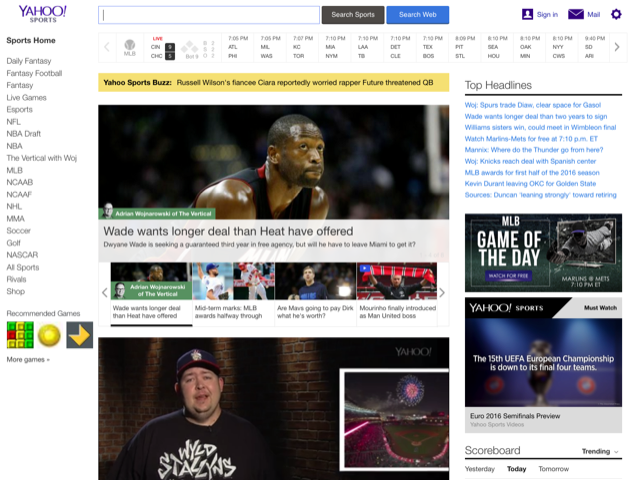
Task: Select Mourinho introduced Man United thumbnail
Action: (397, 294)
